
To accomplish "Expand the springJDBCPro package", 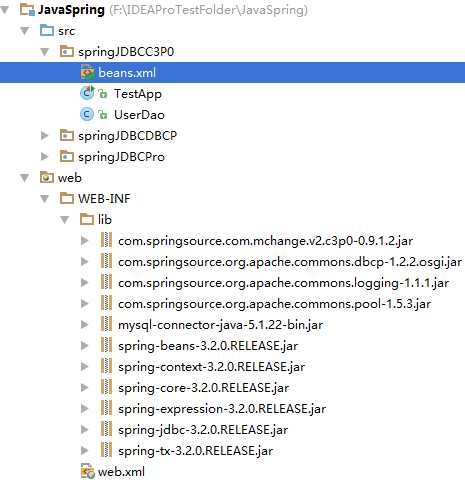I will click(x=44, y=156).
